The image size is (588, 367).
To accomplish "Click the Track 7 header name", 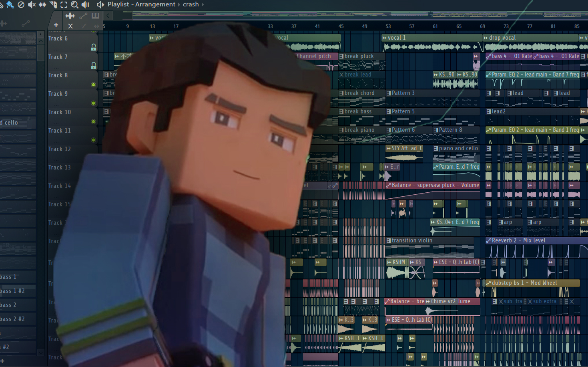I will [x=58, y=57].
